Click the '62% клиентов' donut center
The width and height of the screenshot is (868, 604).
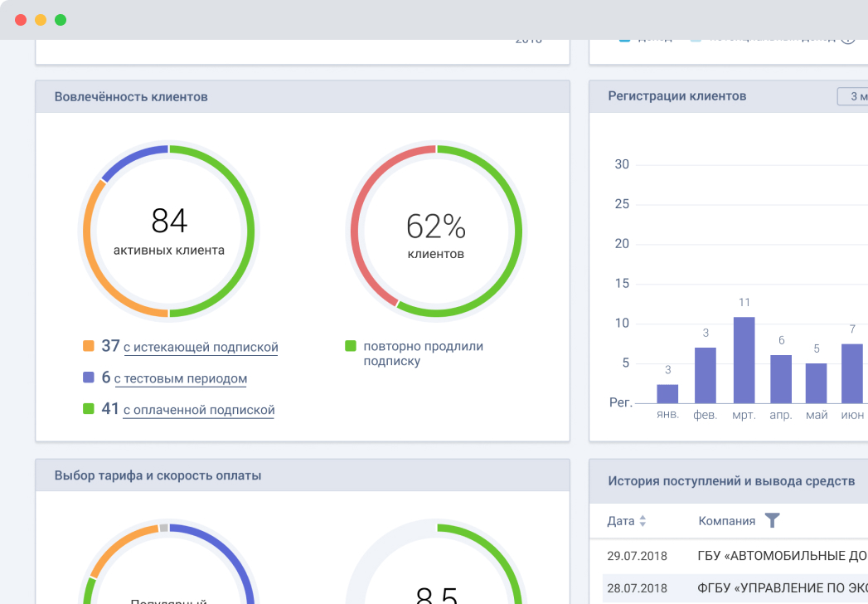point(436,231)
